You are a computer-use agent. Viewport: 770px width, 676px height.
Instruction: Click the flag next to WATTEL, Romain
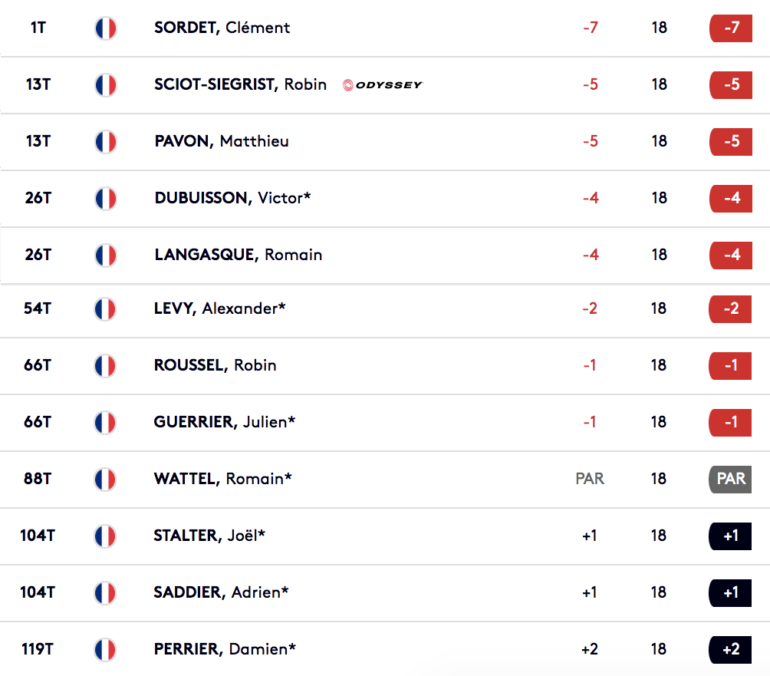(x=105, y=480)
